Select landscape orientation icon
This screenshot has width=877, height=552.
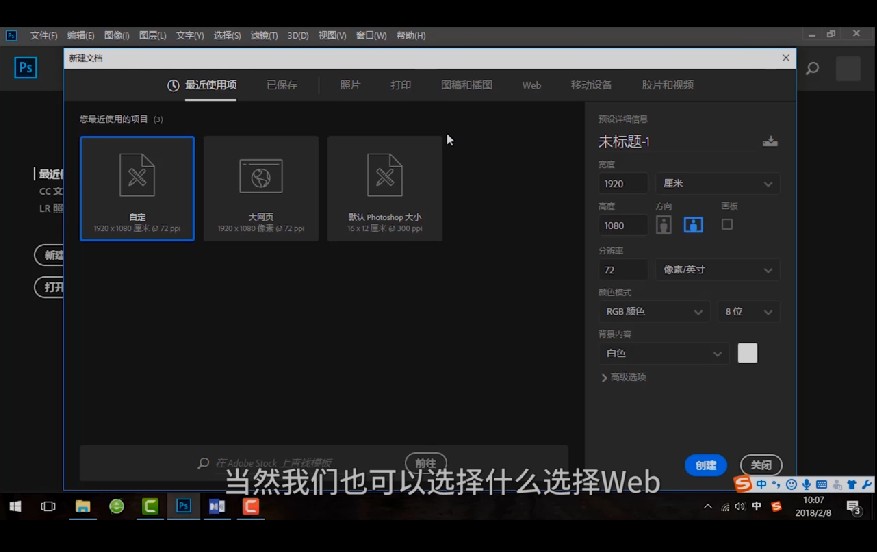point(693,225)
